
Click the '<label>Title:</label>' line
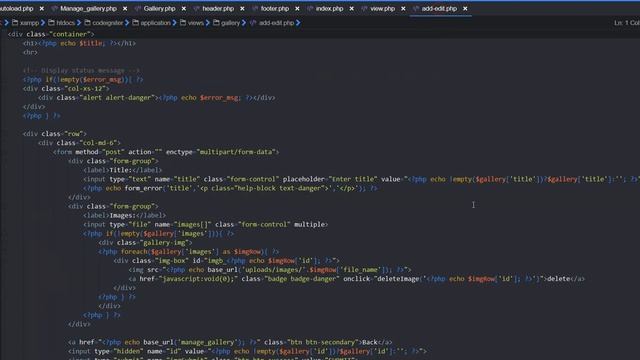tap(122, 170)
